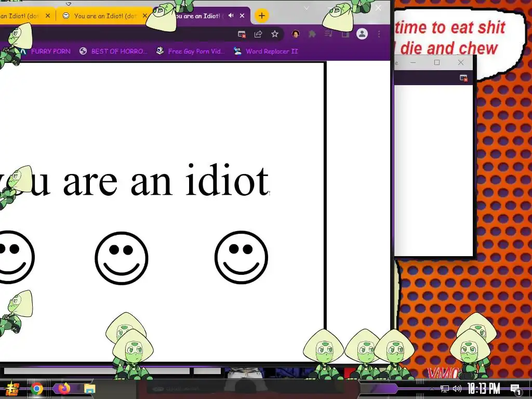Click the 'you are an idiot' text on the page
Screen dimensions: 532x399
click(135, 180)
